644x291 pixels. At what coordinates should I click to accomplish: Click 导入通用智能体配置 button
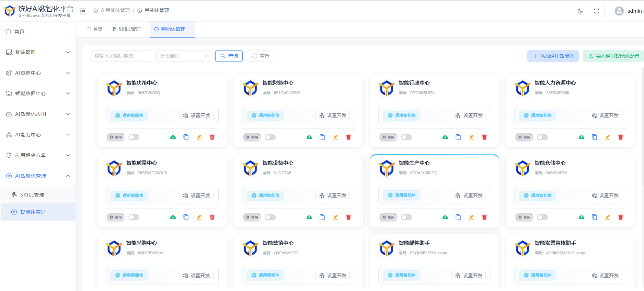613,56
